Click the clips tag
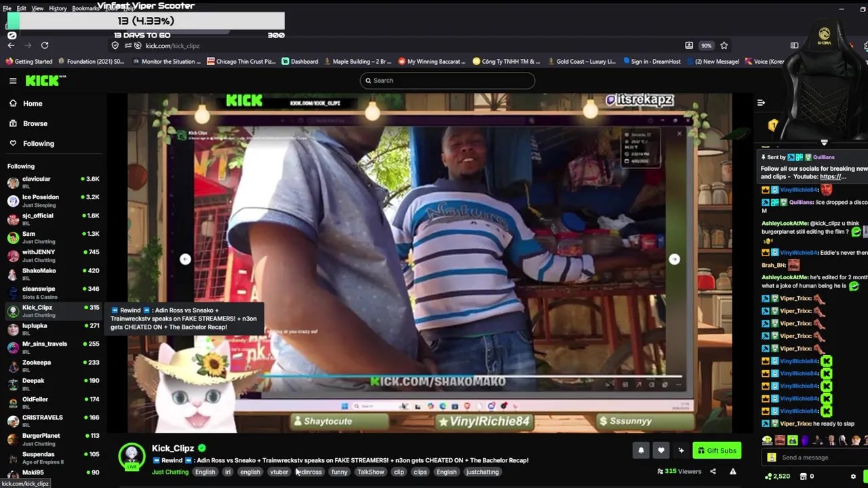This screenshot has width=868, height=488. [x=420, y=472]
